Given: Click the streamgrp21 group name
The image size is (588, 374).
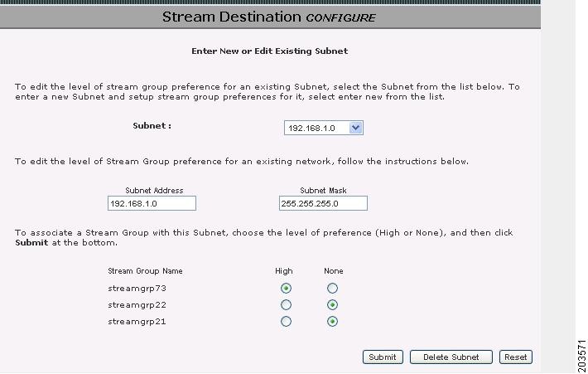Looking at the screenshot, I should pos(137,322).
